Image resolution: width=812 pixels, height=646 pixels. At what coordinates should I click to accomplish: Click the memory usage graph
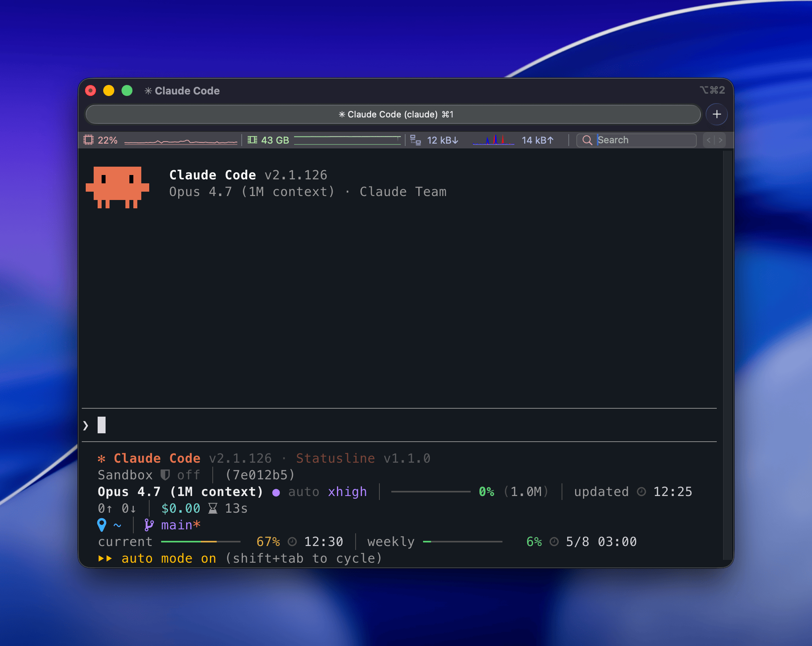347,140
